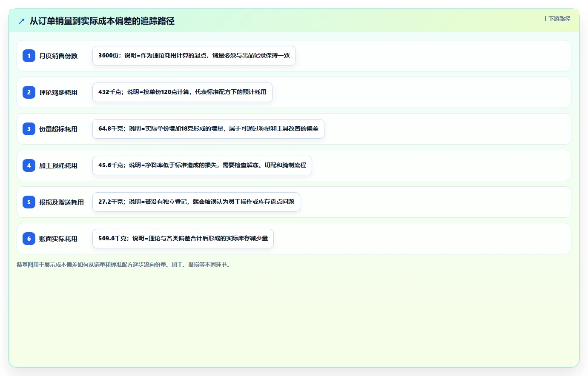Click the arrow icon beside the title
Image resolution: width=588 pixels, height=376 pixels.
tap(22, 21)
